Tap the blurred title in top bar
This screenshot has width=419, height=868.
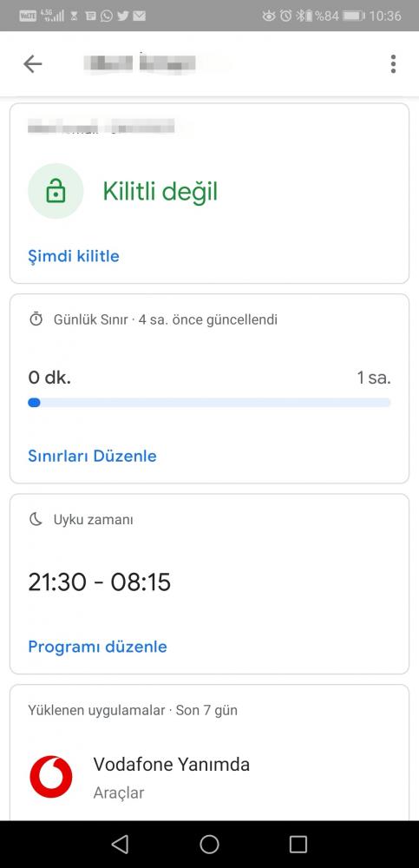(158, 63)
